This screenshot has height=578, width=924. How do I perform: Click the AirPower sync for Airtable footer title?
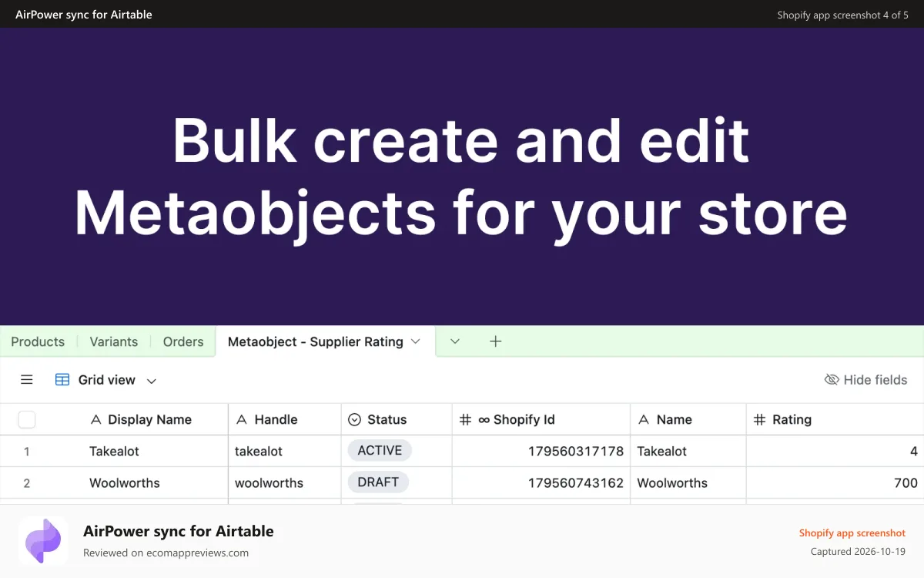[179, 531]
